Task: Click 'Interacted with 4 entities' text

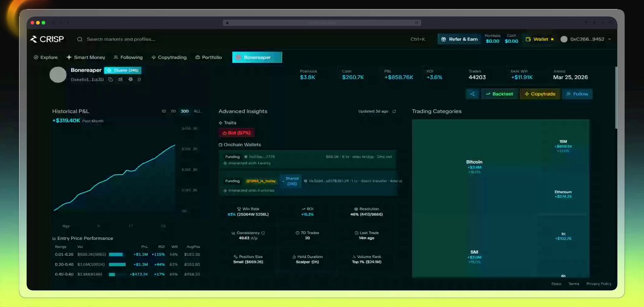Action: pos(251,191)
